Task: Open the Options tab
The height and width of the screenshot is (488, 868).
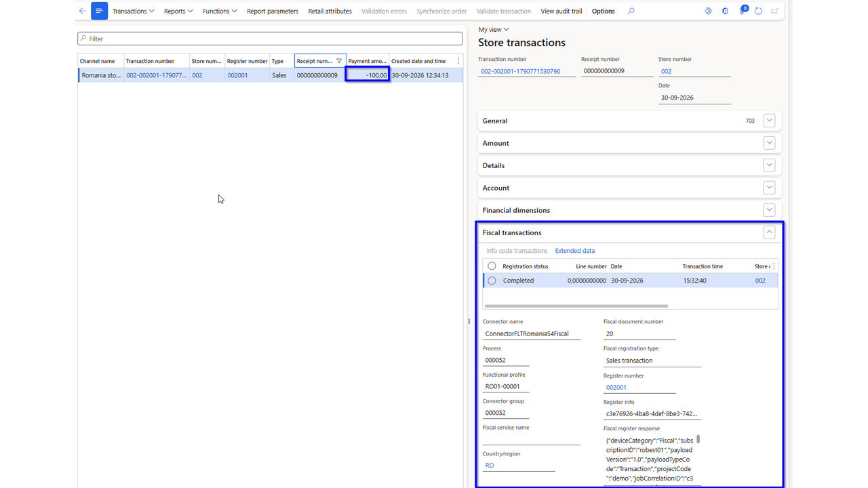Action: pos(604,11)
